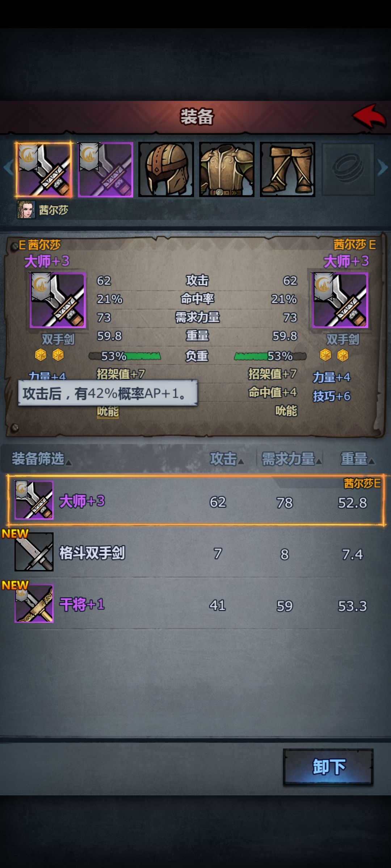391x868 pixels.
Task: Open the leg armor equipment slot
Action: 287,169
